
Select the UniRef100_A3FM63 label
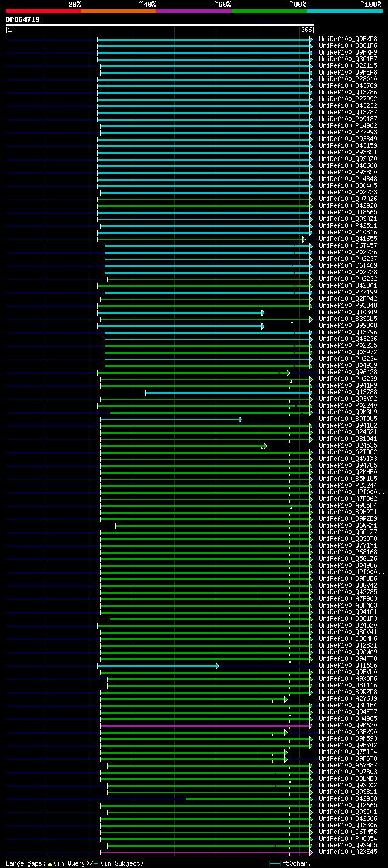click(x=348, y=606)
